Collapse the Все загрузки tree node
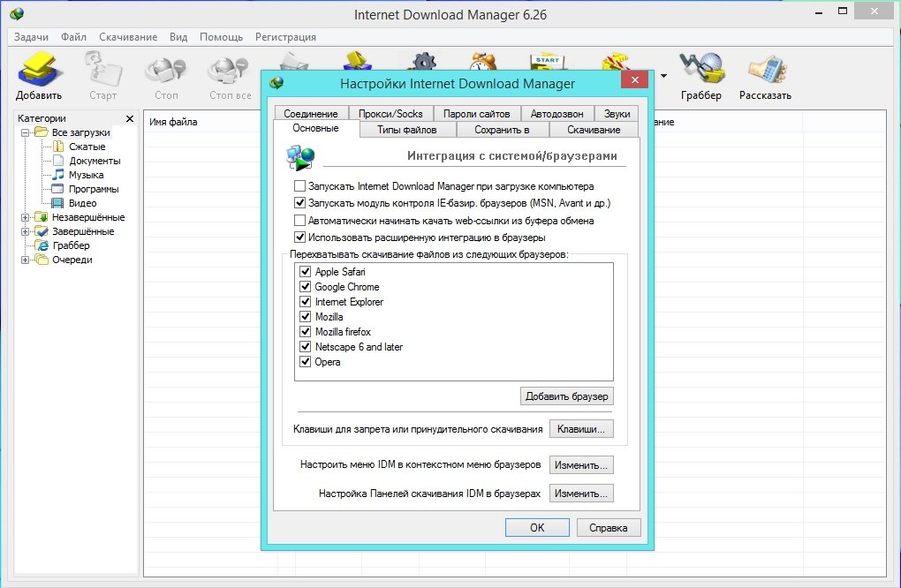901x588 pixels. pyautogui.click(x=25, y=132)
